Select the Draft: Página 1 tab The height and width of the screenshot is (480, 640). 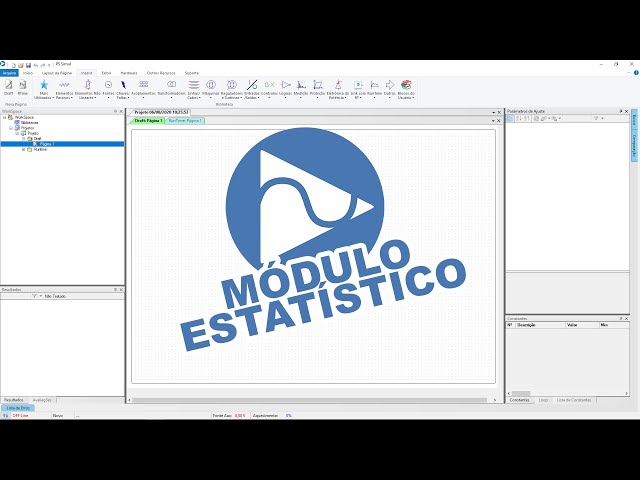point(148,121)
